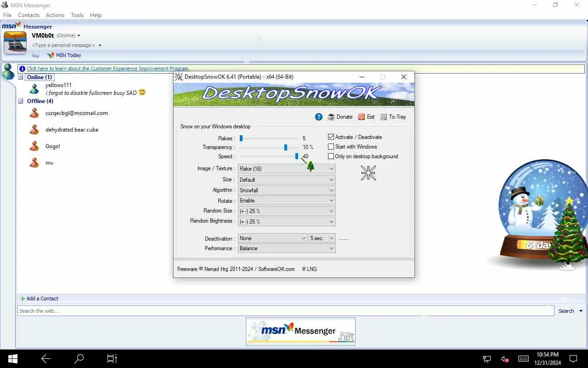The width and height of the screenshot is (588, 368).
Task: Click the MSN Messenger .net banner ad
Action: click(x=300, y=332)
